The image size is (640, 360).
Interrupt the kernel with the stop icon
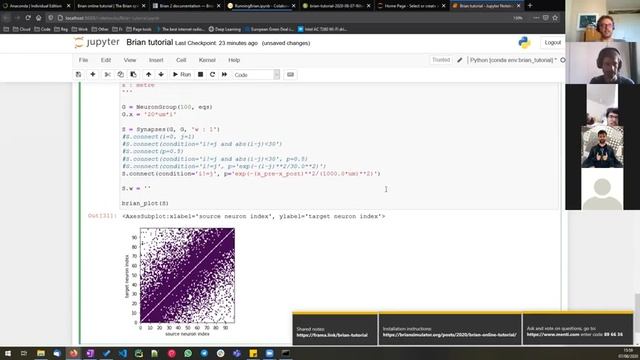click(200, 75)
